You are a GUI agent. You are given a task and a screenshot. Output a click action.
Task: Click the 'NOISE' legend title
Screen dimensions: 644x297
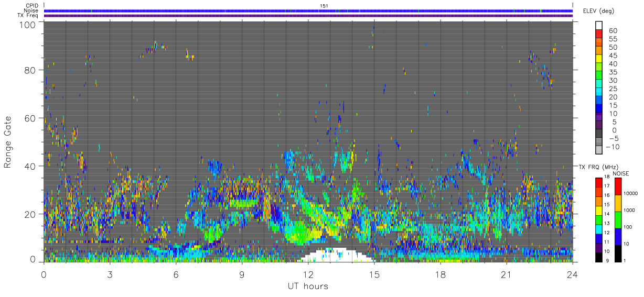pyautogui.click(x=620, y=173)
